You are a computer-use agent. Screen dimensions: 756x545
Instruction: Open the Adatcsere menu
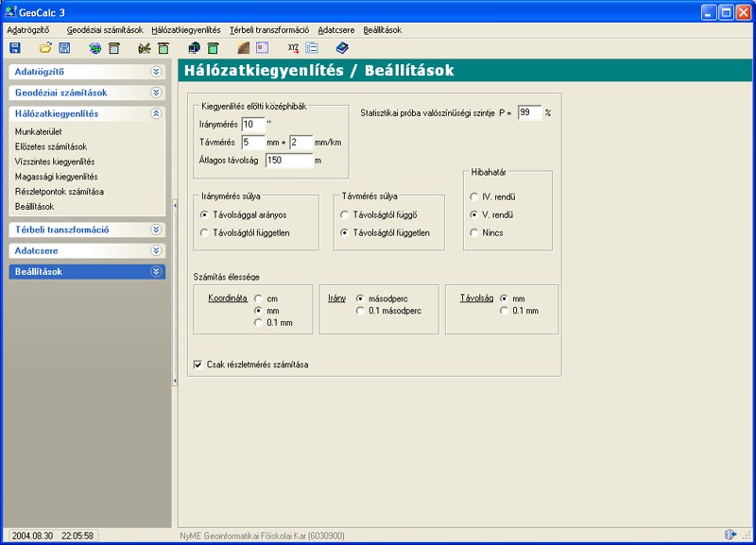[336, 30]
